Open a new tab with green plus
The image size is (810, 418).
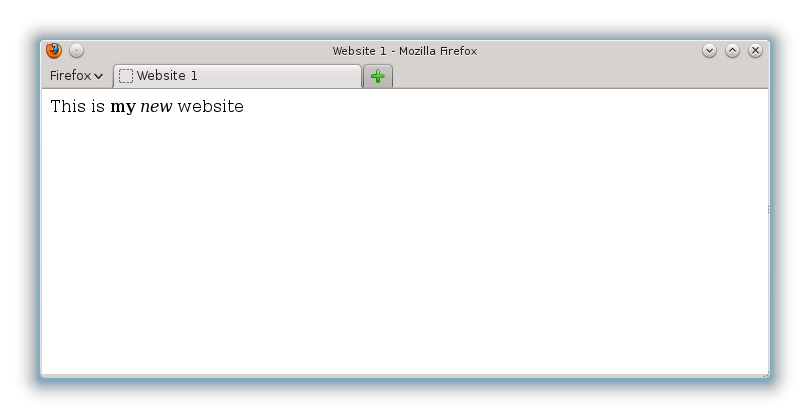(x=378, y=76)
